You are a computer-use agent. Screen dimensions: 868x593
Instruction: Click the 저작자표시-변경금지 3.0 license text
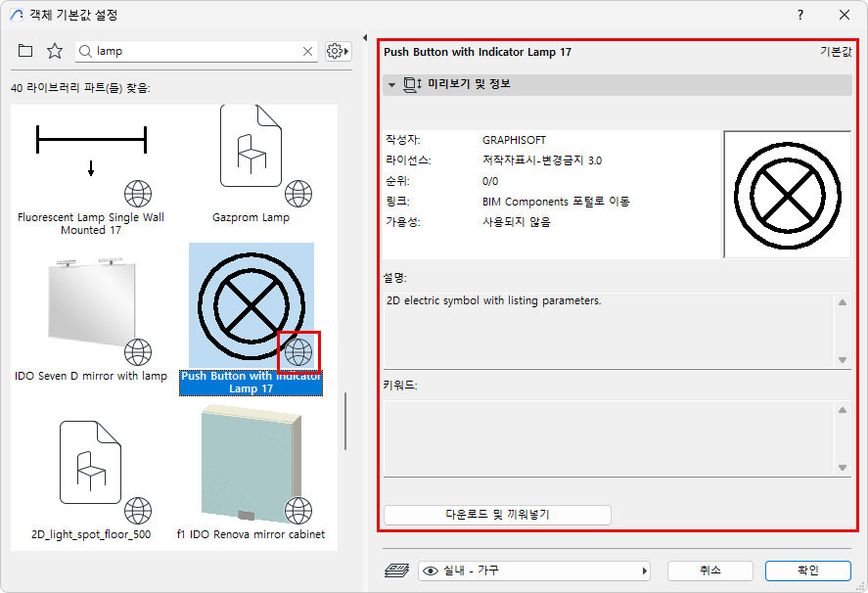coord(542,160)
